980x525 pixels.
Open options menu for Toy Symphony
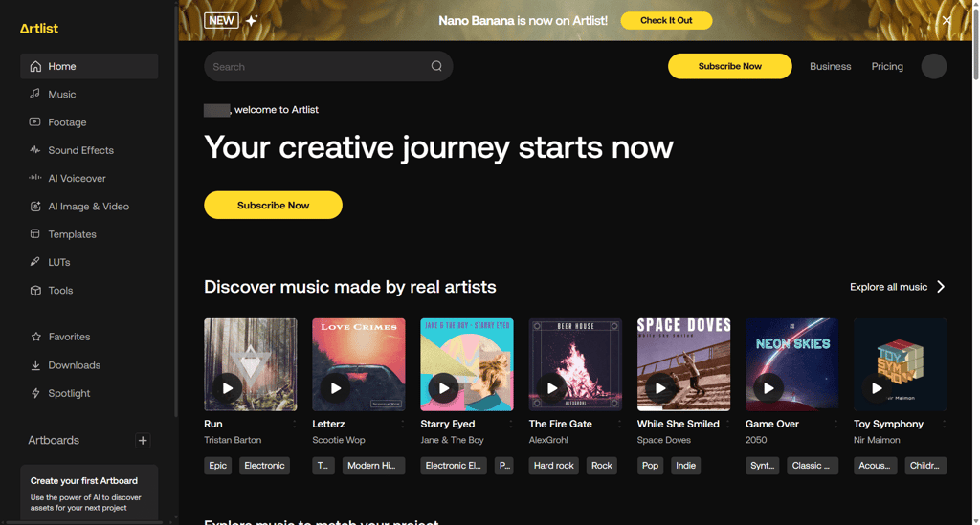tap(944, 424)
